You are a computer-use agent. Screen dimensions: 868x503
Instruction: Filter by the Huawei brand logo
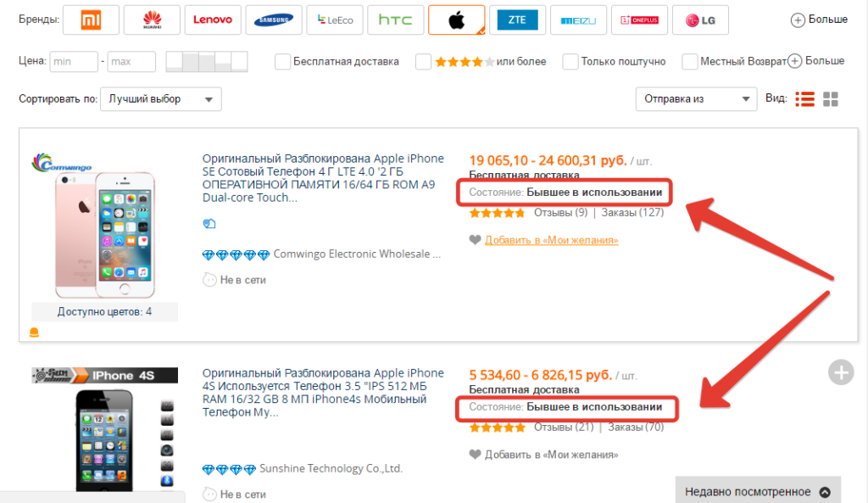coord(152,20)
